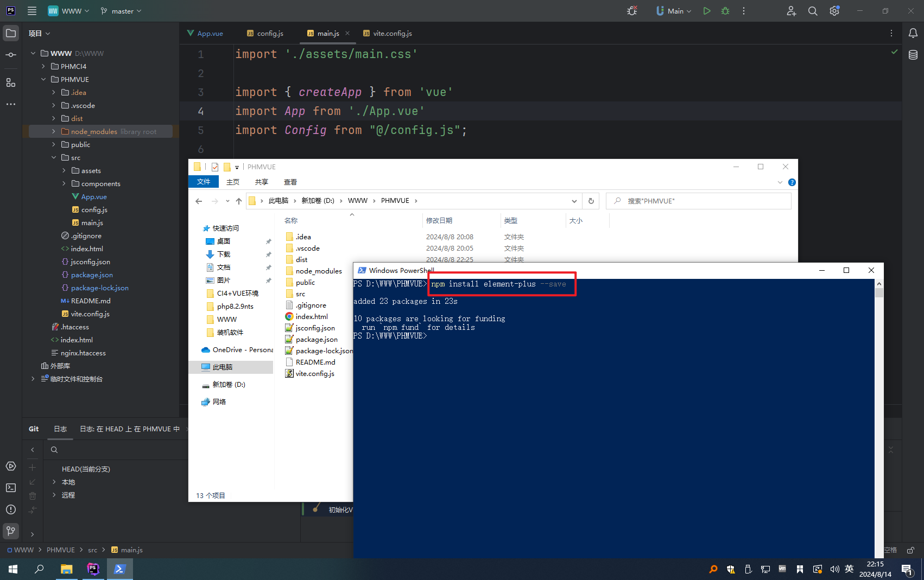Screen dimensions: 924x580
Task: Open the Explorer address bar history dropdown
Action: (x=574, y=201)
